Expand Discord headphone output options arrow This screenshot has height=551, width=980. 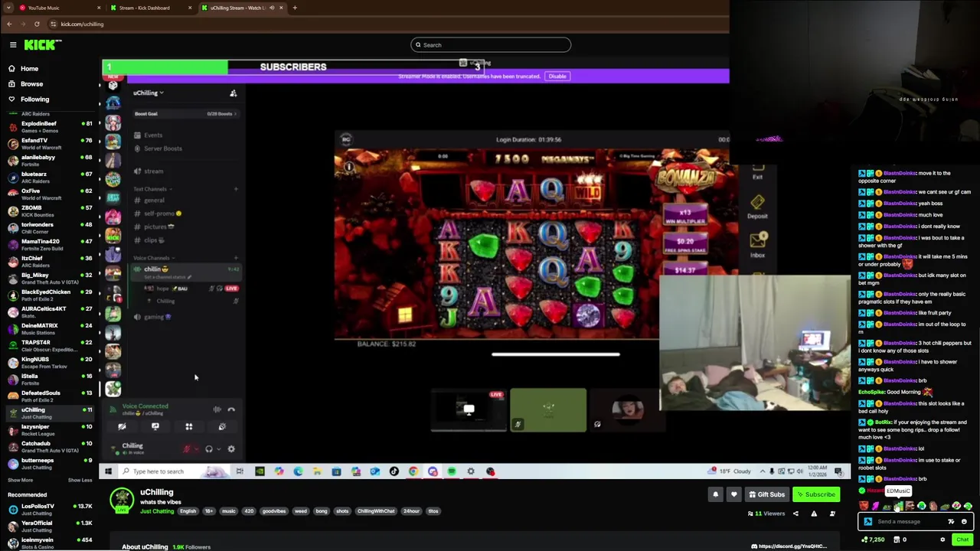[x=219, y=449]
